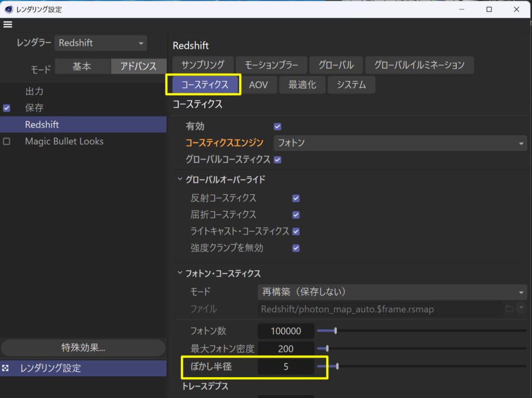Click the 最大フォトン密度 slider handle
Image resolution: width=532 pixels, height=398 pixels.
[327, 348]
